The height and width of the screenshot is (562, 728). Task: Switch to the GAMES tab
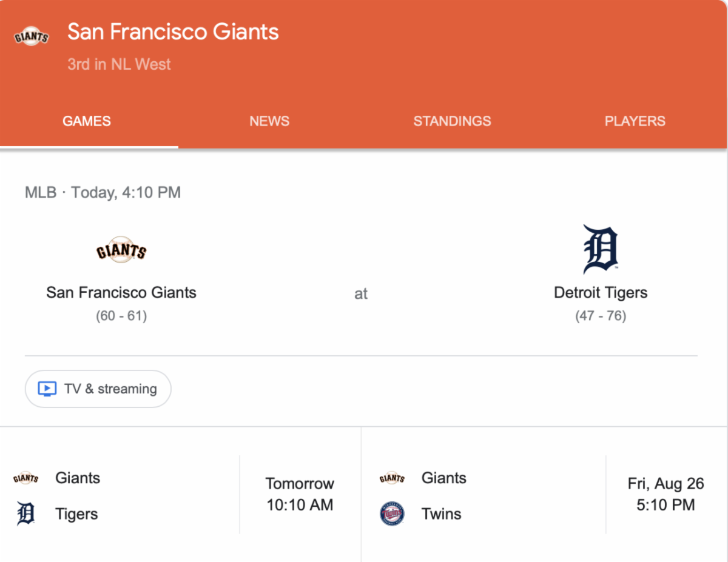[x=87, y=121]
